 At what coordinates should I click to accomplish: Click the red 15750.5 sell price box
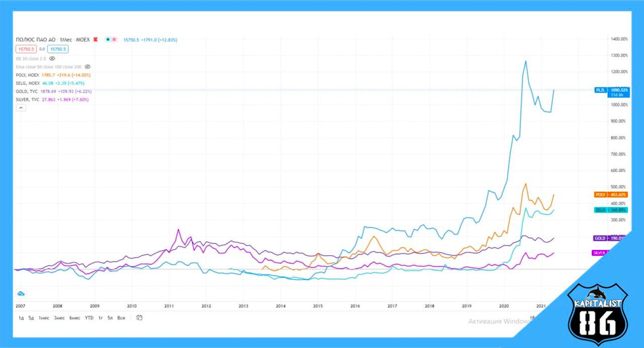(x=26, y=49)
